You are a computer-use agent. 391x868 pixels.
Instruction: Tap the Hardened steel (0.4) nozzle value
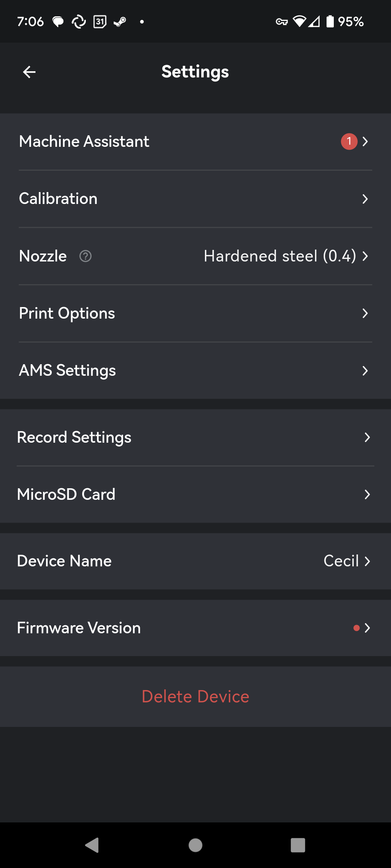click(x=280, y=256)
